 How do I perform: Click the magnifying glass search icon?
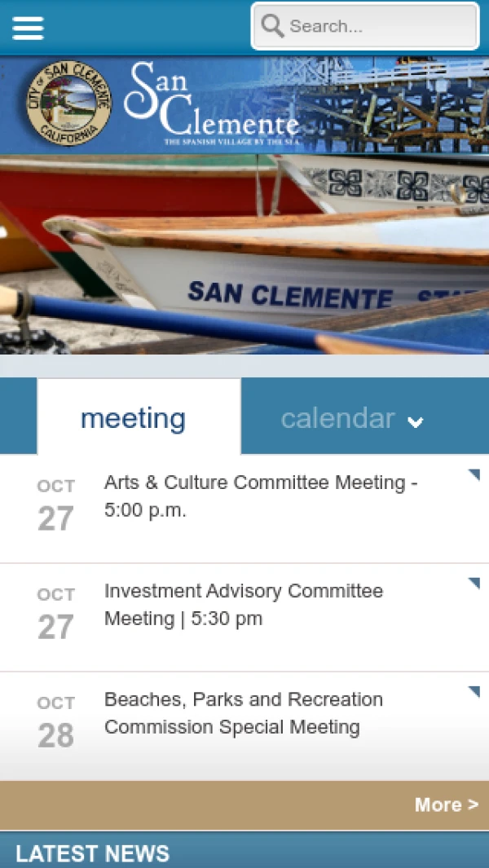coord(272,26)
